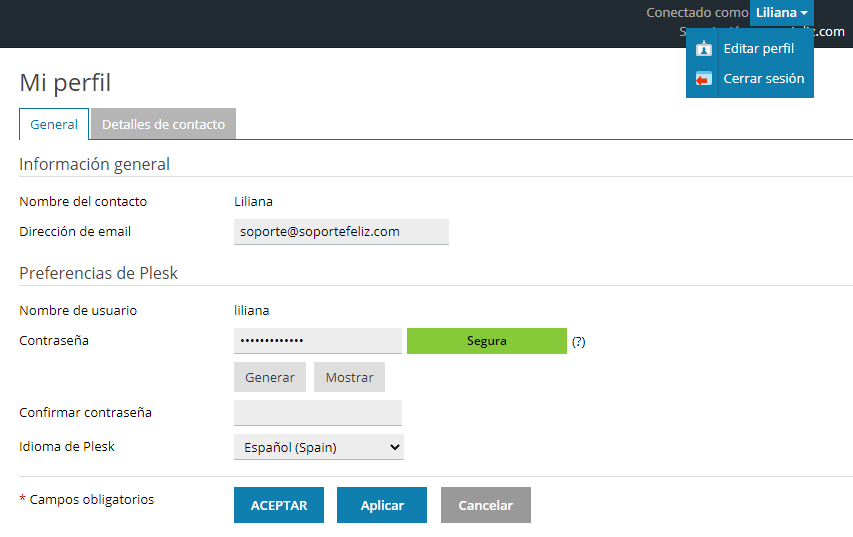The image size is (853, 537).
Task: Open the Detalles de contacto tab
Action: pos(163,125)
